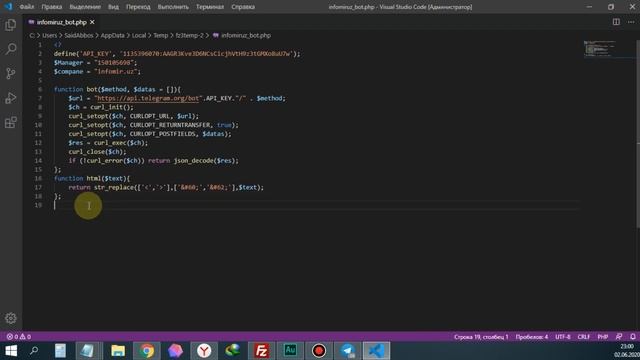Close the infomiruz_bot.php tab
This screenshot has height=360, width=640.
92,22
